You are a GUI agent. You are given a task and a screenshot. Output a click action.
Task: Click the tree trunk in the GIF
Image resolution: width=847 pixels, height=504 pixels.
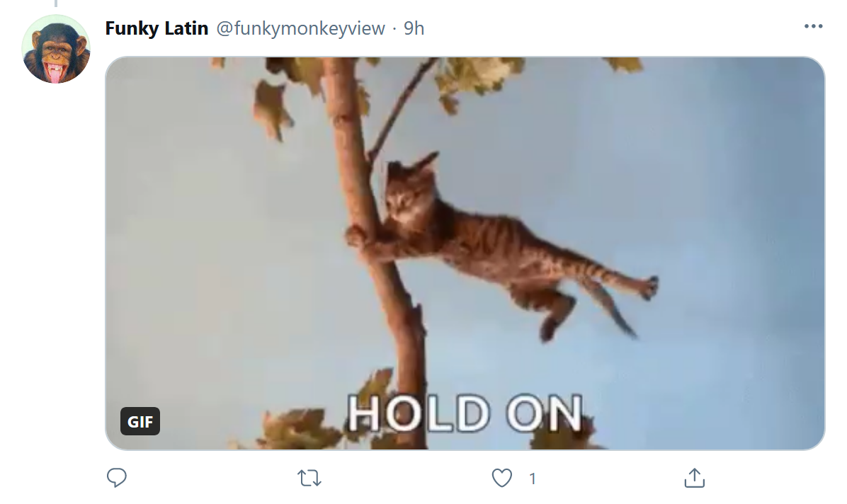(378, 254)
